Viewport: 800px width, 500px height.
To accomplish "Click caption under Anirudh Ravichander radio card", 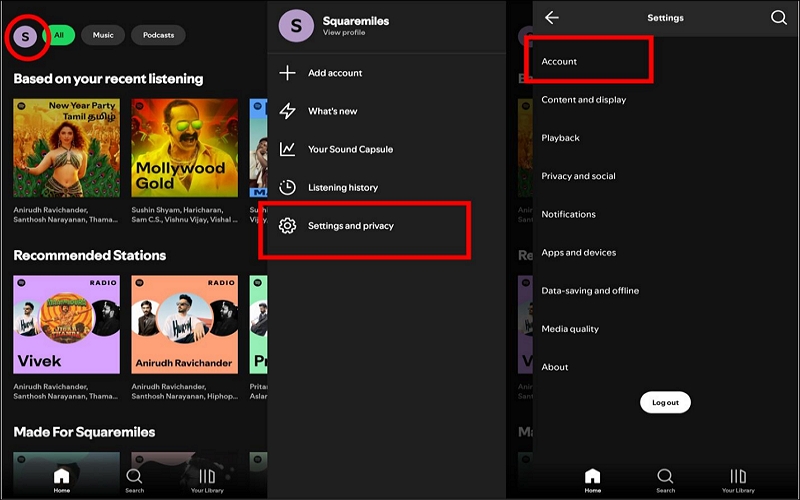I will [x=184, y=391].
